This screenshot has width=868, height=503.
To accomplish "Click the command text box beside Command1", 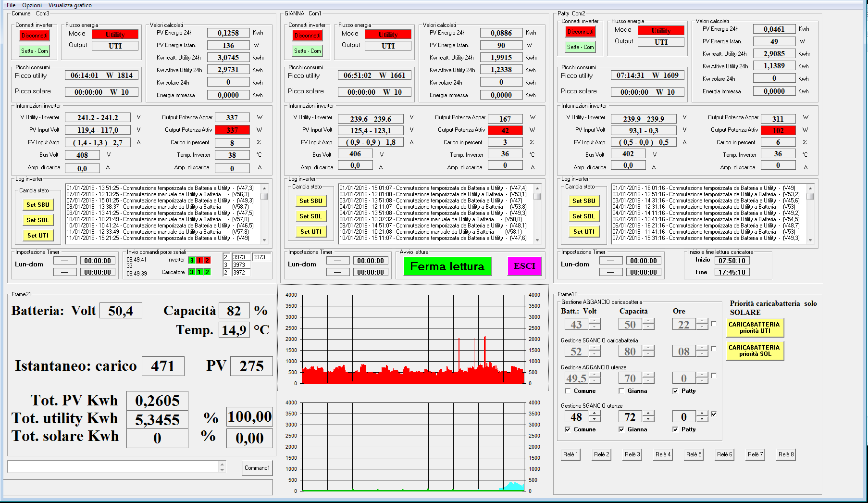I will coord(113,466).
